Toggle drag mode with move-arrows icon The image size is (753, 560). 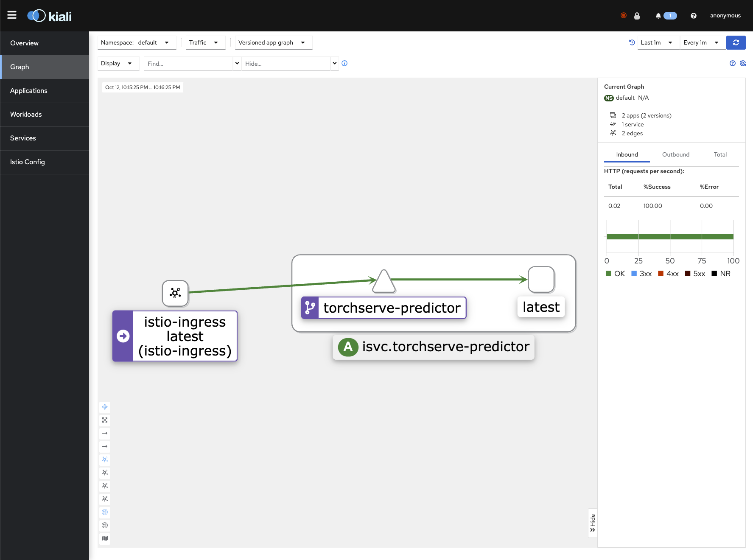pyautogui.click(x=105, y=407)
